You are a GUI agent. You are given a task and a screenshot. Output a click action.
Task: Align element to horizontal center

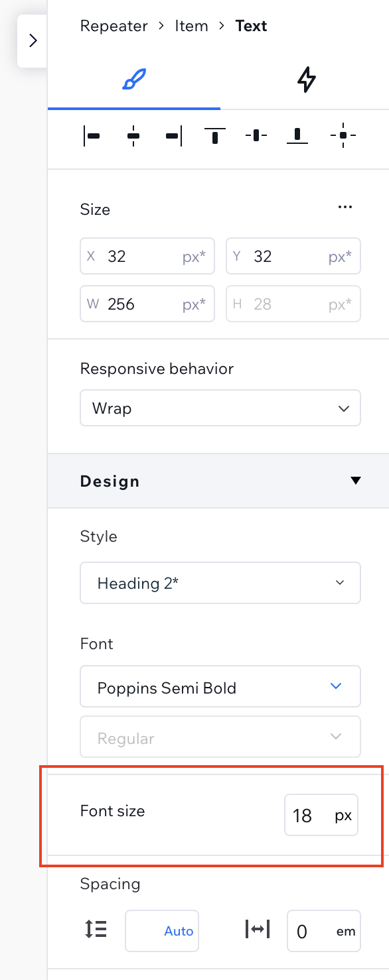coord(133,136)
